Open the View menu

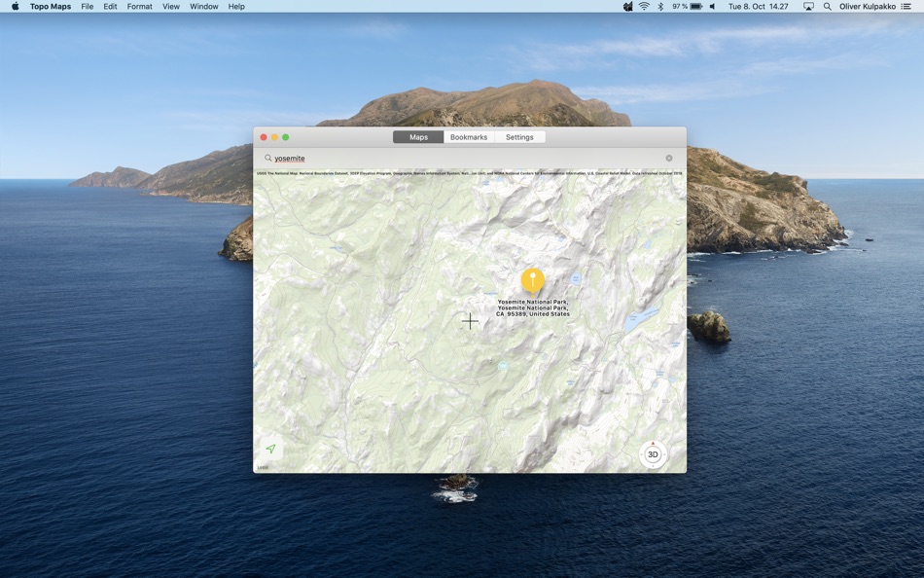coord(171,7)
